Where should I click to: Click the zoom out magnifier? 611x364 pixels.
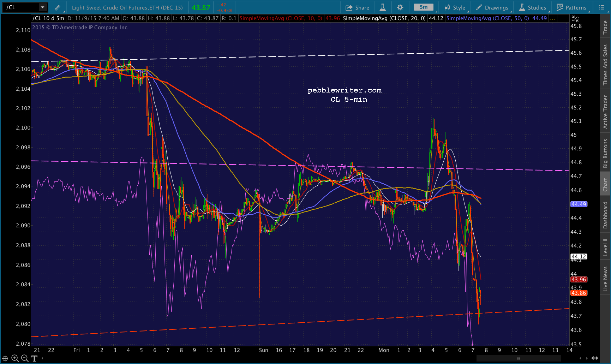coord(25,358)
